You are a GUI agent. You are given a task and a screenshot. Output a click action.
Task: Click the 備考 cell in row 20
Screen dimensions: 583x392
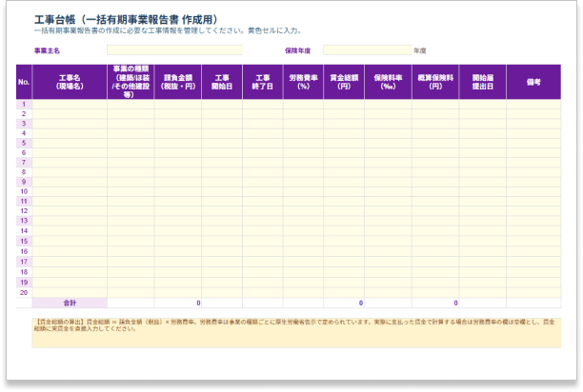[x=533, y=292]
